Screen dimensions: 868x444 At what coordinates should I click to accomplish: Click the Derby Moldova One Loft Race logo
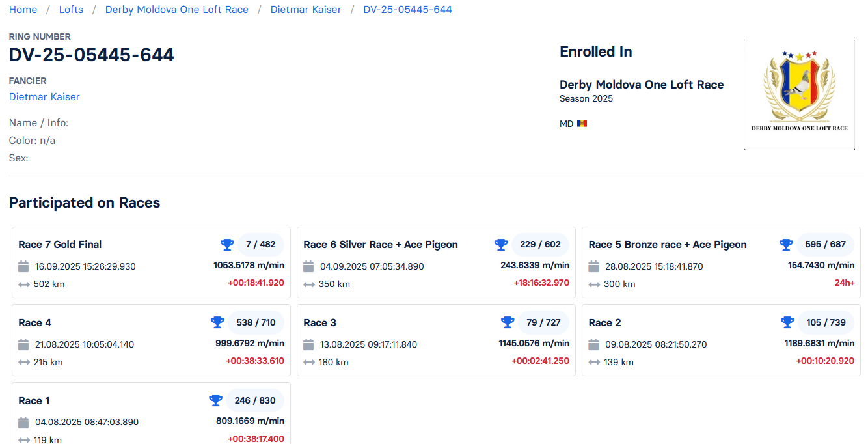[799, 94]
